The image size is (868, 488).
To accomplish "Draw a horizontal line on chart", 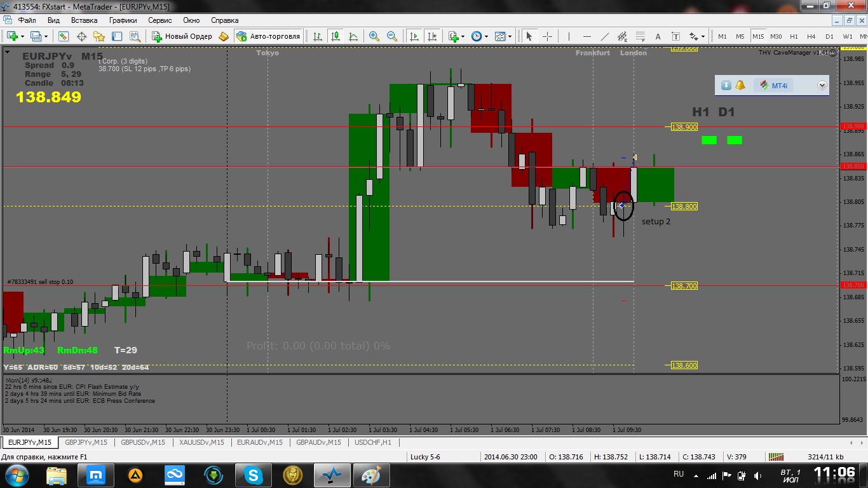I will tap(587, 36).
